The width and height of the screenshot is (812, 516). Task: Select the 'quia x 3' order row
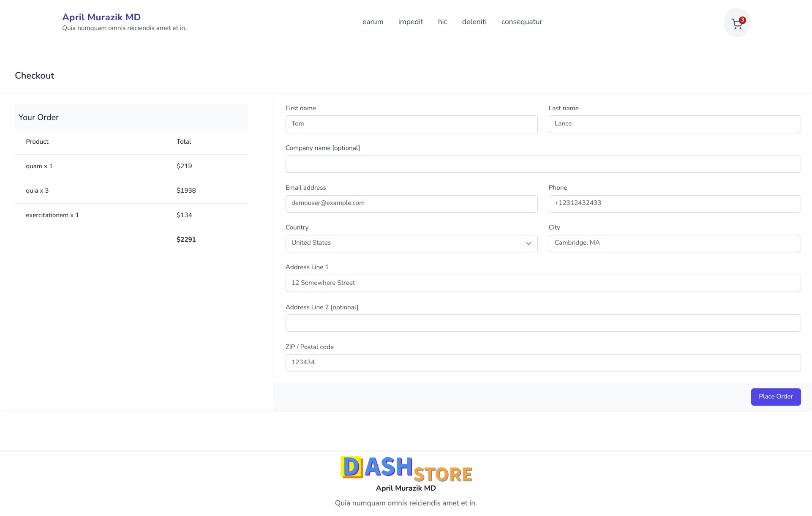click(131, 191)
